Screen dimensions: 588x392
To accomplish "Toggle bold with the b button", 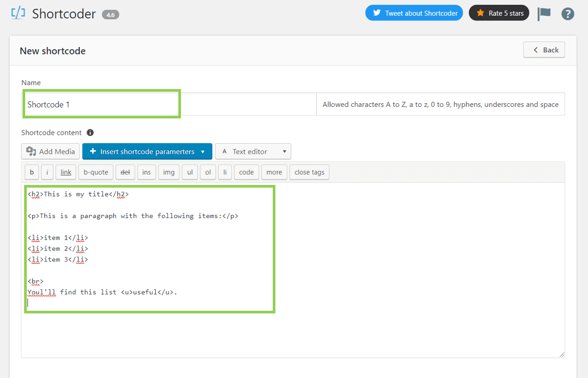I will tap(31, 172).
